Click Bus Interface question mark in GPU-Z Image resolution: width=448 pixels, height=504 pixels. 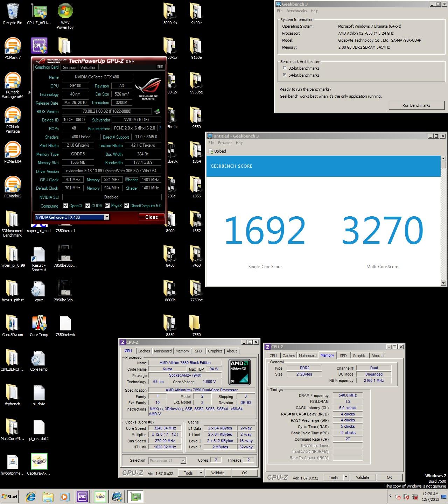pyautogui.click(x=160, y=128)
